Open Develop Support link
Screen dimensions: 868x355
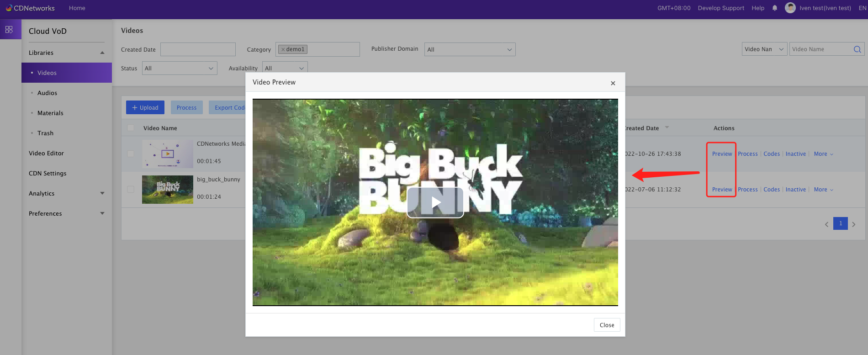point(721,8)
